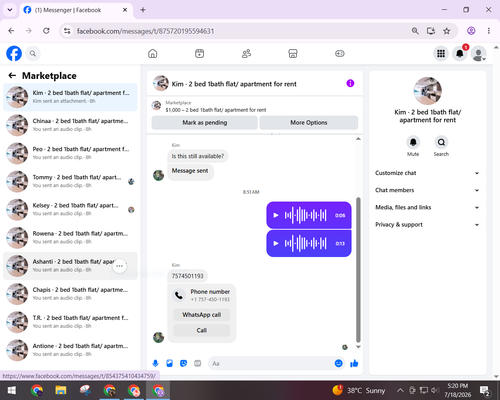The image size is (500, 400).
Task: Click WhatsApp call button
Action: (202, 315)
